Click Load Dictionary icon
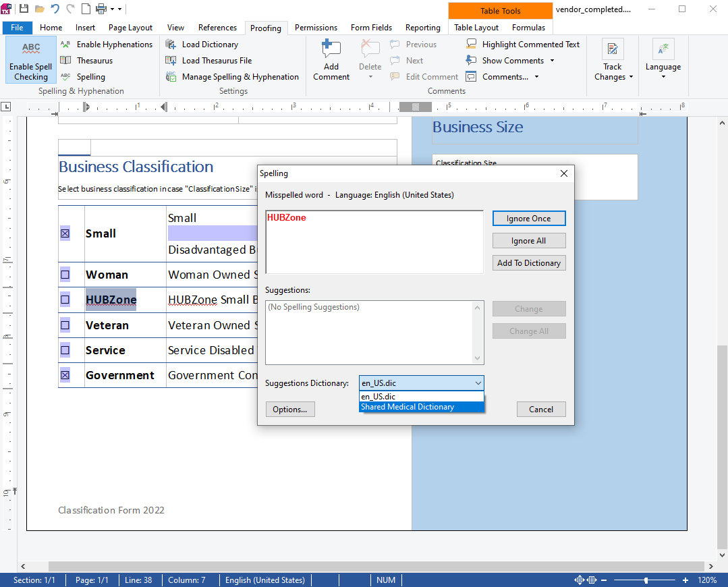This screenshot has width=728, height=587. (171, 45)
